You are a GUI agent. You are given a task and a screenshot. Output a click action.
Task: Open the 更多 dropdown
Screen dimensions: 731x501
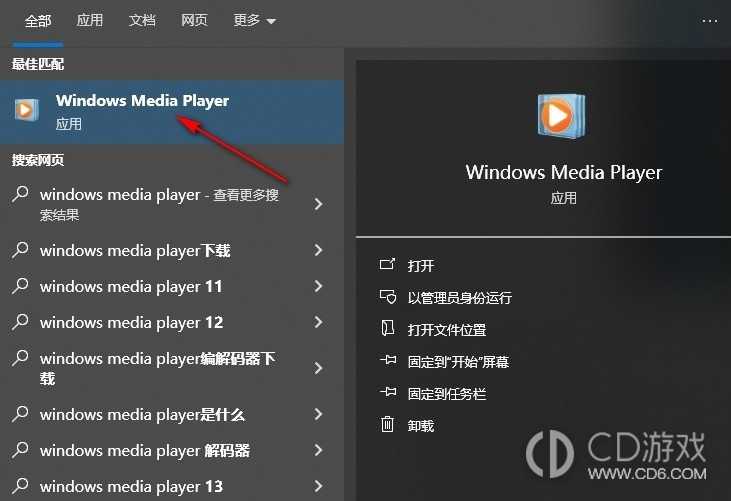tap(255, 20)
